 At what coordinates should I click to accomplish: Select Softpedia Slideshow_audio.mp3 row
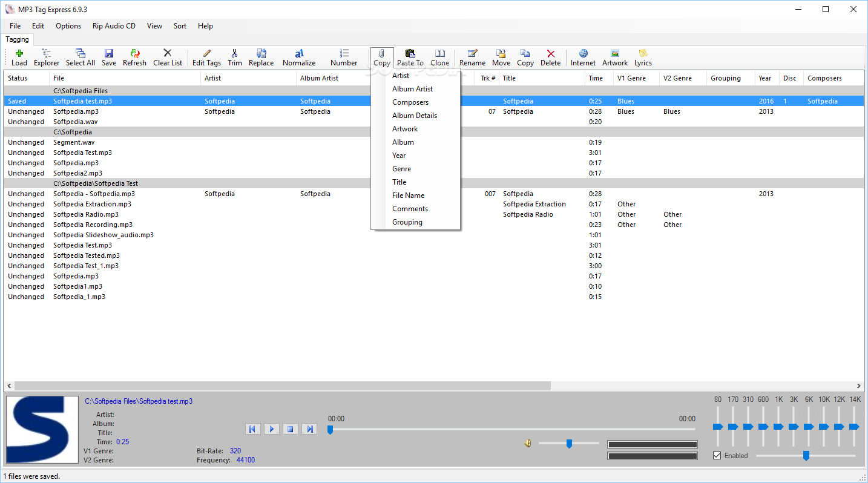point(434,235)
